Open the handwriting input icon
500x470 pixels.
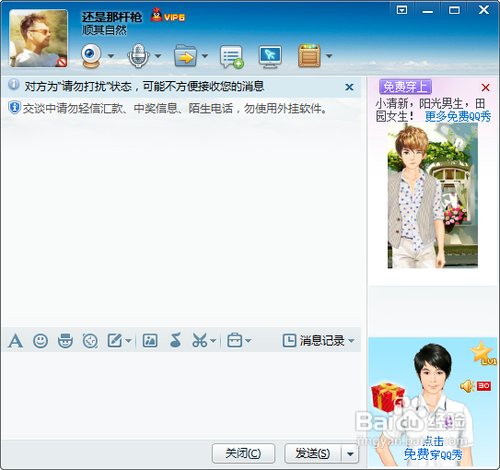[x=115, y=341]
